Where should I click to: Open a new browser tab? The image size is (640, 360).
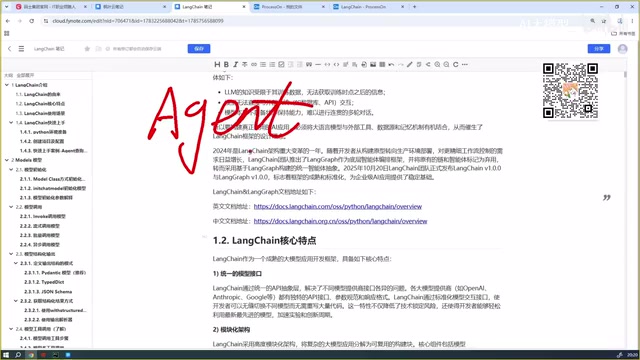(x=414, y=7)
